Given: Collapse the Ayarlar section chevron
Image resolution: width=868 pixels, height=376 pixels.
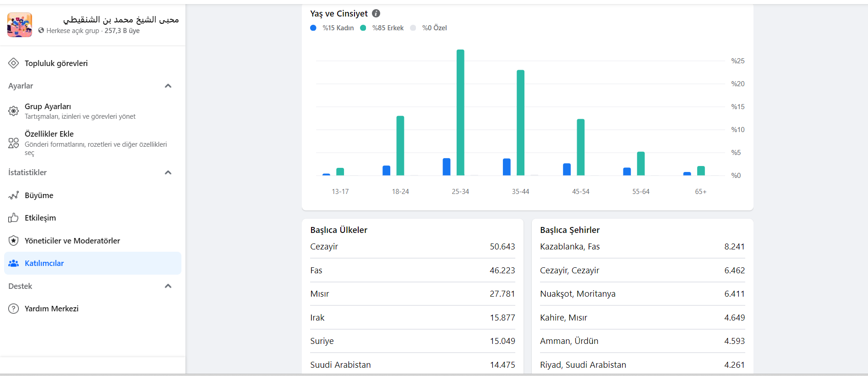Looking at the screenshot, I should point(168,86).
